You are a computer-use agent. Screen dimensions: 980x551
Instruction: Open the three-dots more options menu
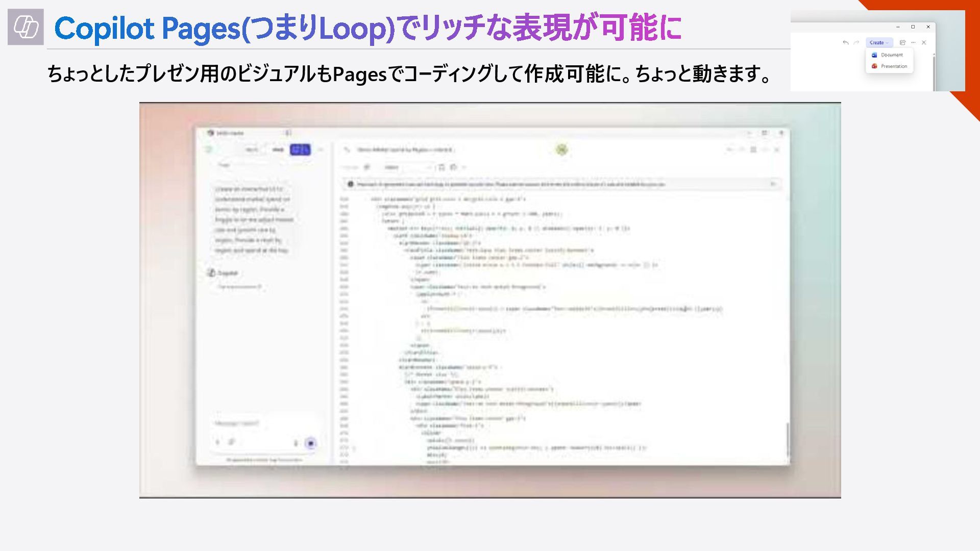point(913,43)
